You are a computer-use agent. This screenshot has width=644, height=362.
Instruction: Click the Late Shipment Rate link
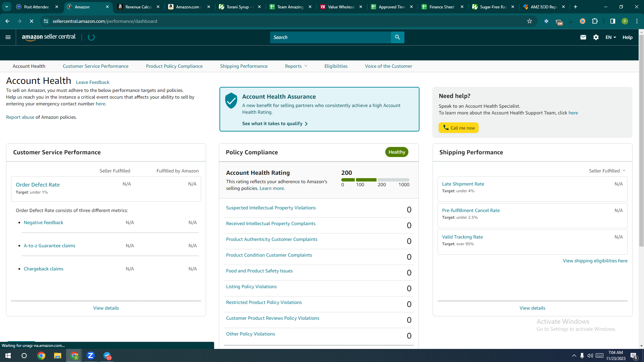tap(463, 184)
